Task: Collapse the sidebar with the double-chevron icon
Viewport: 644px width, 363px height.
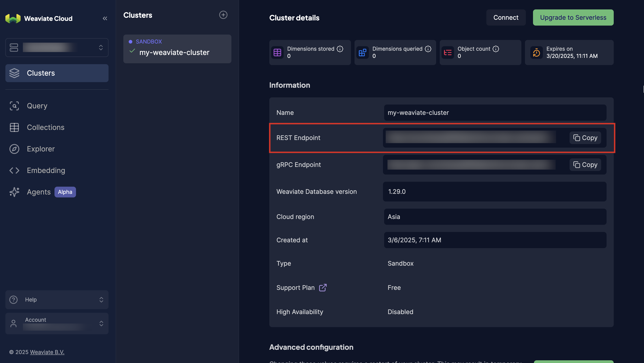Action: [x=105, y=18]
